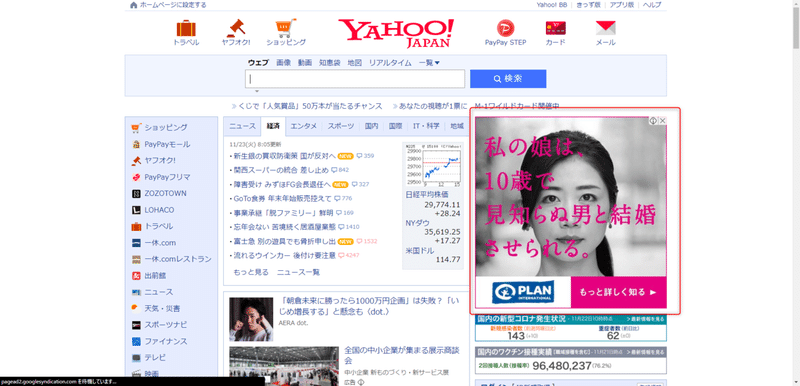This screenshot has height=386, width=800.
Task: Open LOHACO in the sidebar
Action: (159, 210)
